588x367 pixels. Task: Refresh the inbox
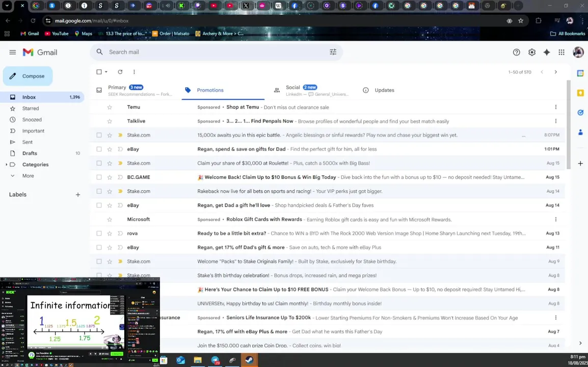(120, 72)
